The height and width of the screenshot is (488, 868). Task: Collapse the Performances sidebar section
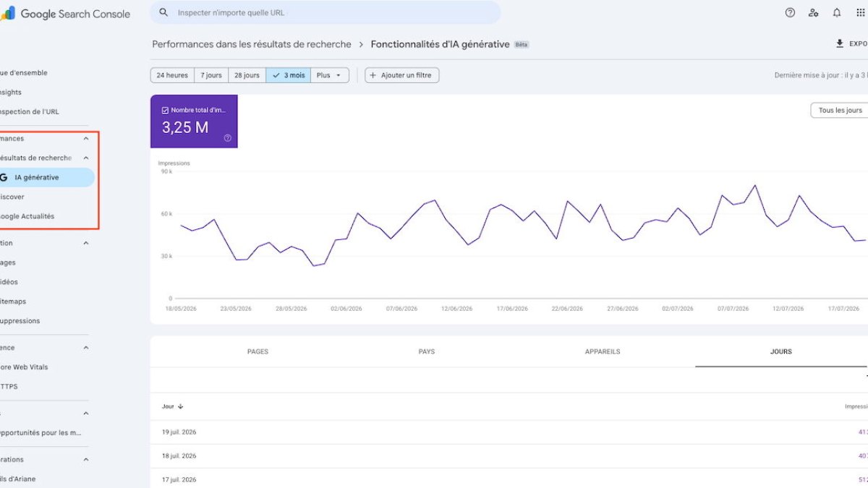[86, 138]
